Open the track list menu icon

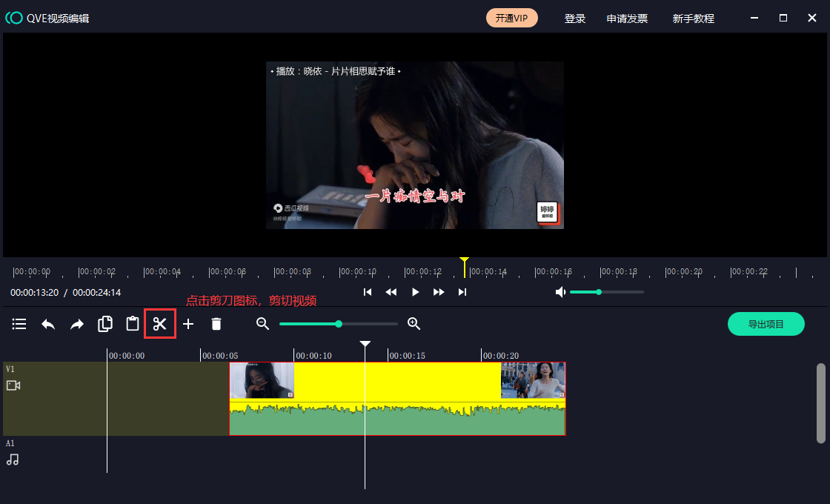click(x=19, y=324)
